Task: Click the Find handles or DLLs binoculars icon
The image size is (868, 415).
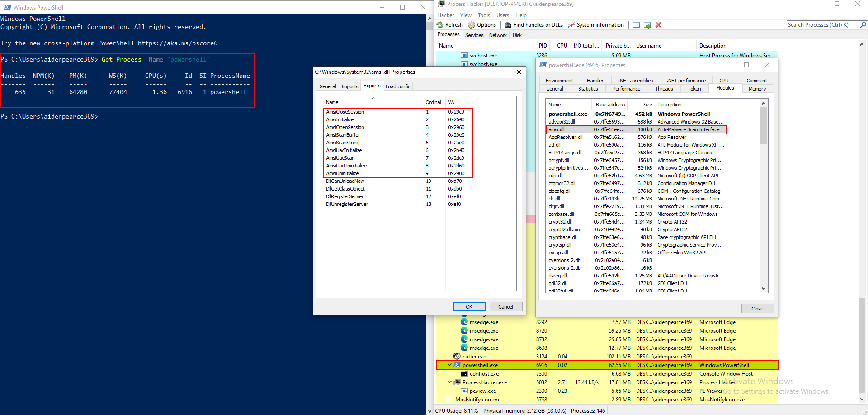Action: coord(508,25)
